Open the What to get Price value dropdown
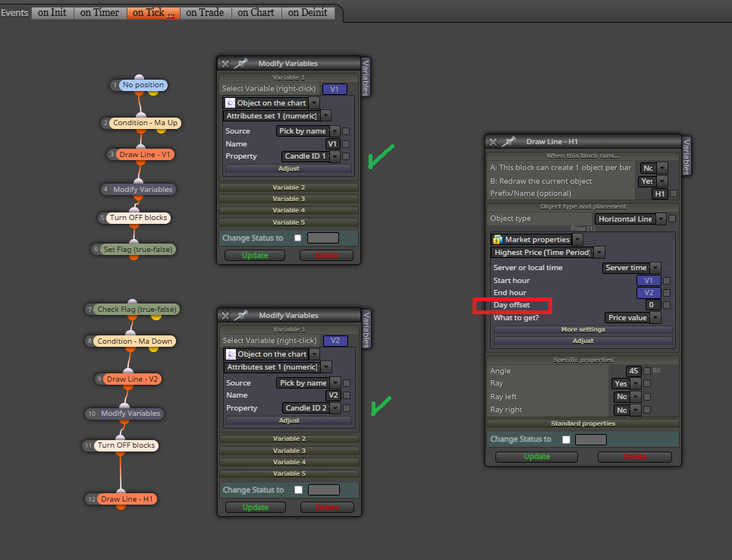This screenshot has height=560, width=732. pos(633,318)
